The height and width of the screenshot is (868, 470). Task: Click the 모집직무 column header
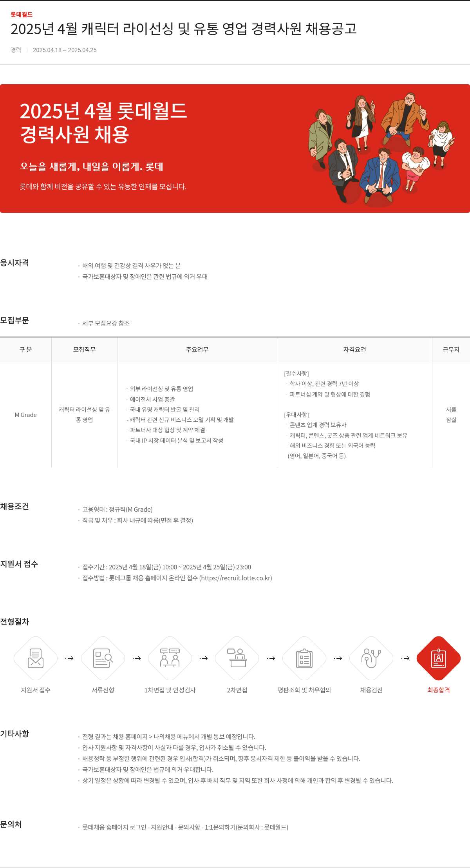coord(85,350)
